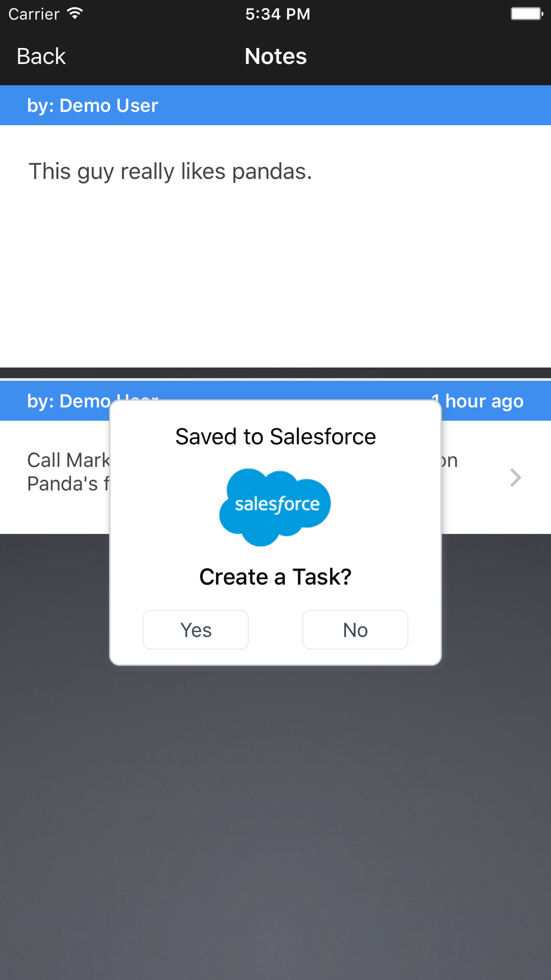Tap the 5:34 PM clock
551x980 pixels.
(278, 14)
